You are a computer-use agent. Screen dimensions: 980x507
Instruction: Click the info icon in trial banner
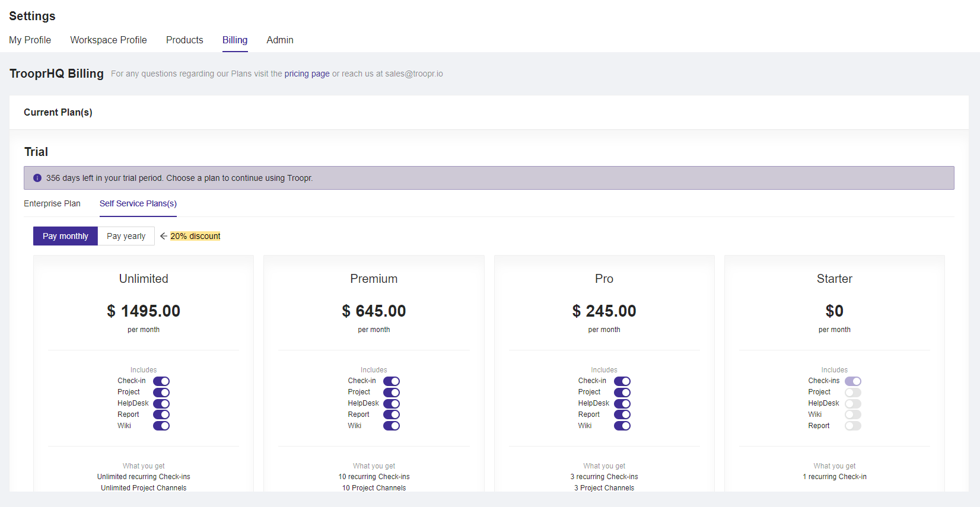(x=37, y=178)
